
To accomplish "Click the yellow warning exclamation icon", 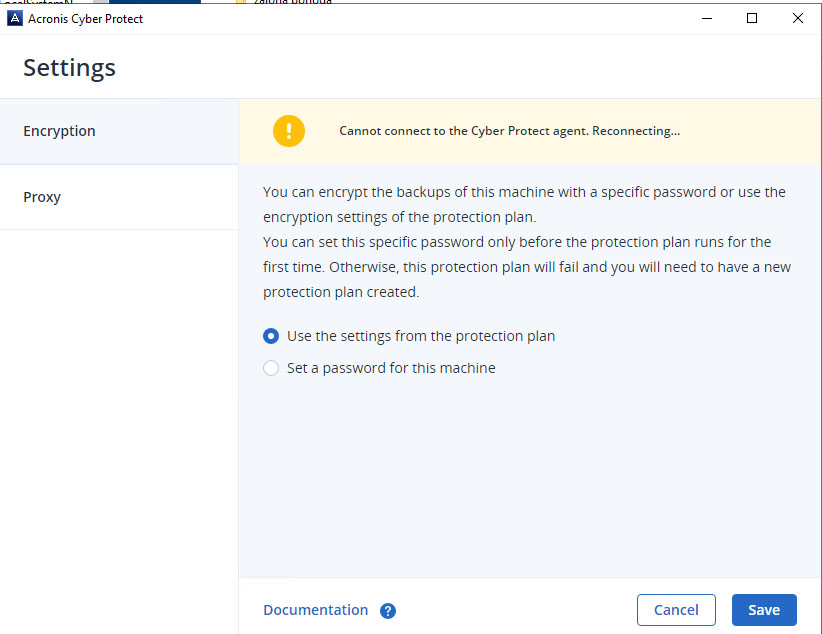I will tap(289, 131).
